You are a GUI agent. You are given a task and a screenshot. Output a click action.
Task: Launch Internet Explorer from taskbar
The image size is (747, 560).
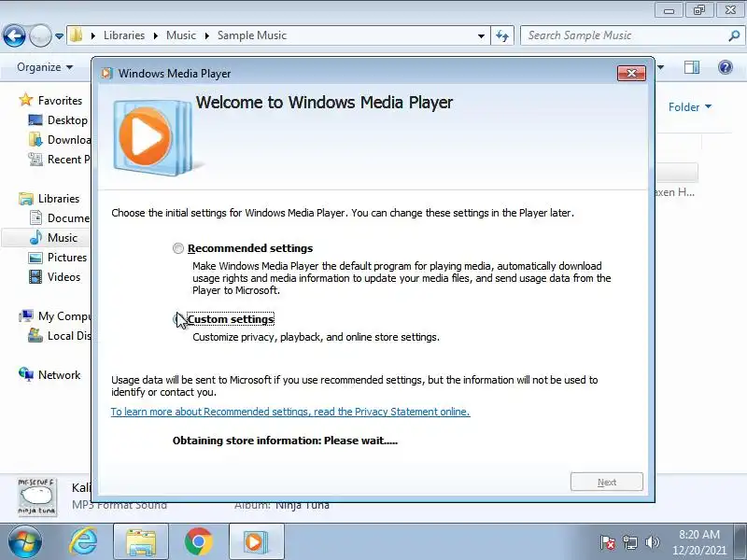tap(83, 541)
